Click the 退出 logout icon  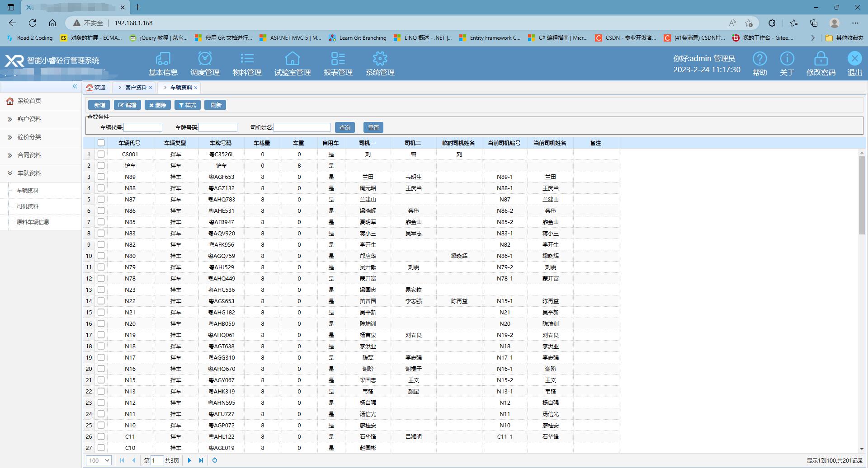pyautogui.click(x=854, y=59)
